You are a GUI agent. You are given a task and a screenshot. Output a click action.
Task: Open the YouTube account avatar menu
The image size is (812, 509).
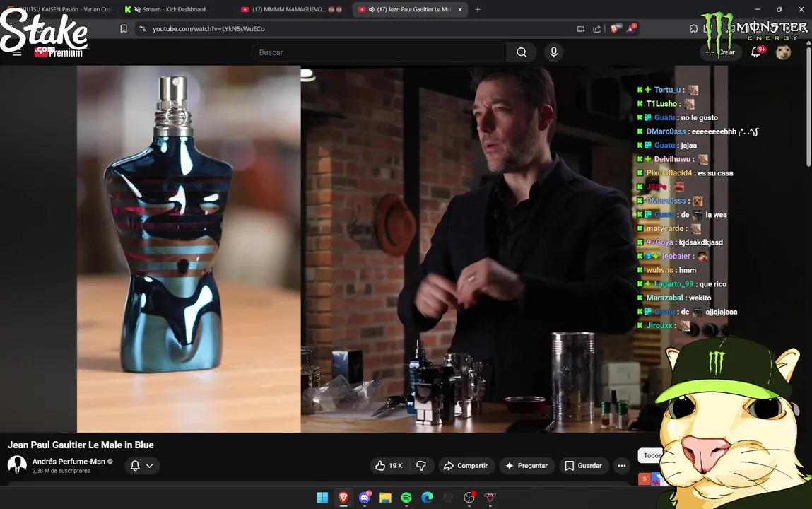[x=783, y=52]
